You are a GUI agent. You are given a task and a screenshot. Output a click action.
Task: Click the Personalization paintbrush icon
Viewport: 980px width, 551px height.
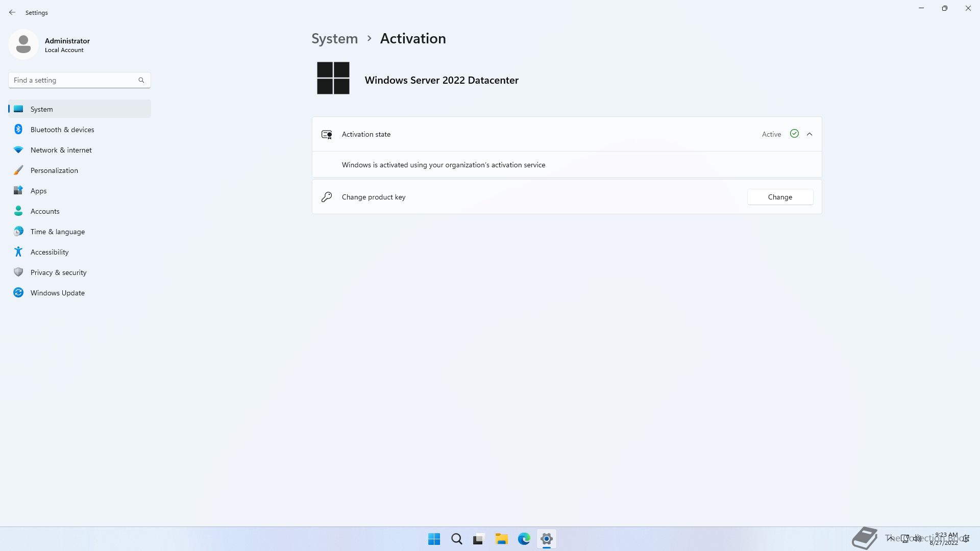[18, 170]
